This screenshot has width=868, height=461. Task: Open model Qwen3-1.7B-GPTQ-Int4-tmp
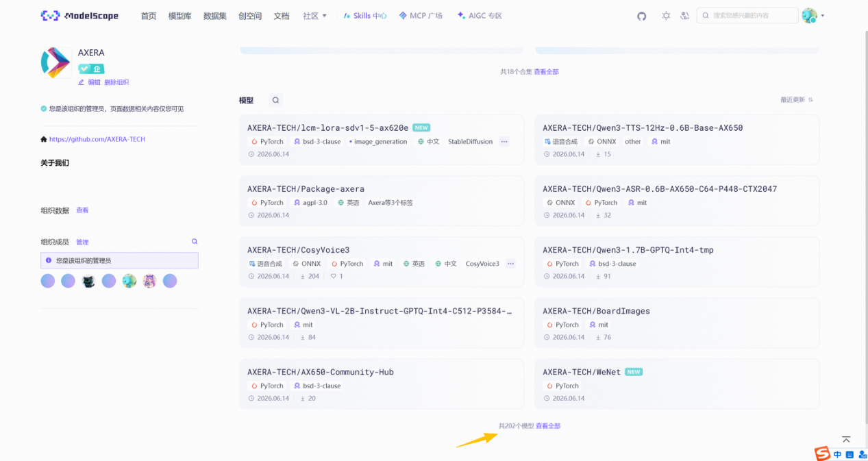pyautogui.click(x=628, y=250)
